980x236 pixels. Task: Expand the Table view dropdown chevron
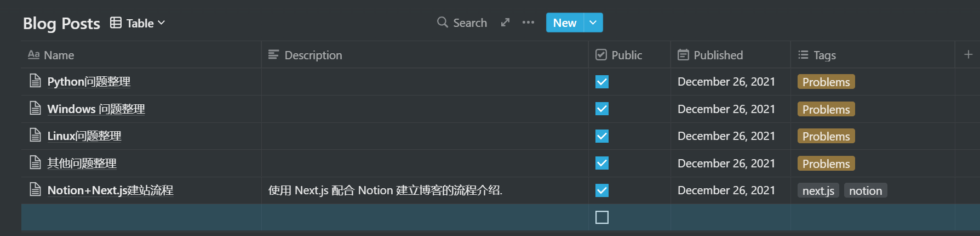click(161, 23)
